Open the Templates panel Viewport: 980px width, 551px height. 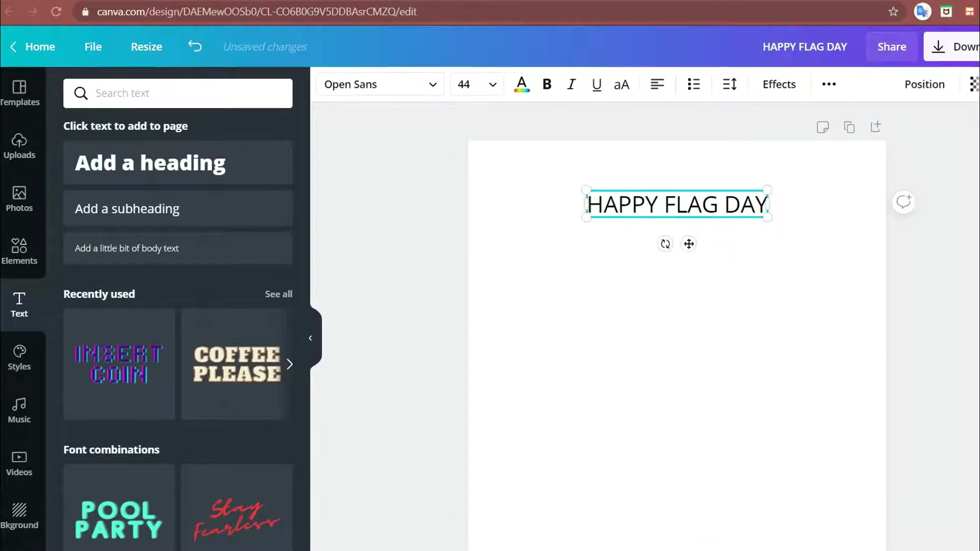click(x=20, y=93)
